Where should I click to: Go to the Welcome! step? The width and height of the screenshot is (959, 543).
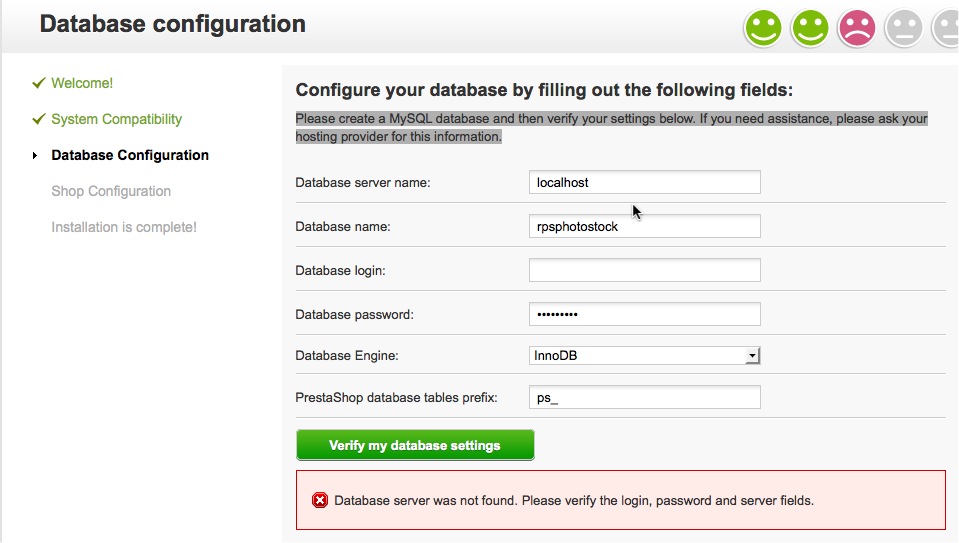tap(82, 83)
